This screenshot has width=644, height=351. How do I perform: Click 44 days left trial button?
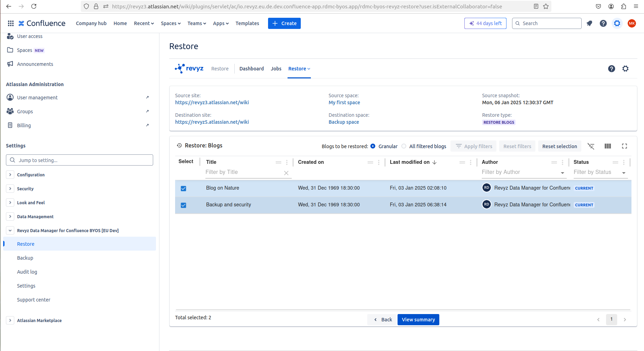pyautogui.click(x=485, y=23)
